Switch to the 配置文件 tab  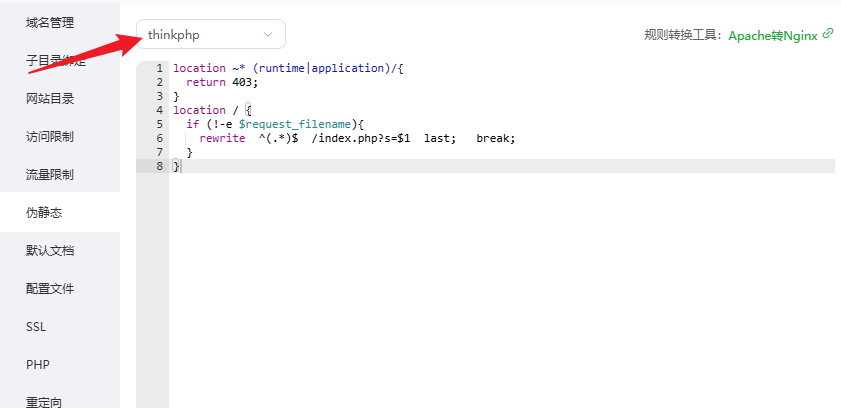[x=49, y=288]
